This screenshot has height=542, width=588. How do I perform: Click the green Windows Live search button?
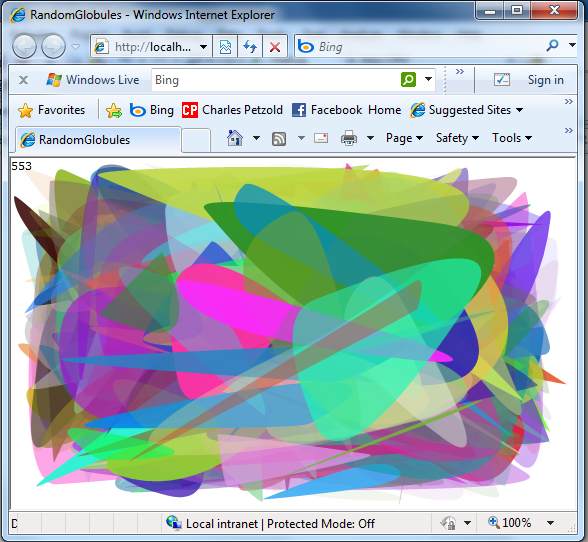pyautogui.click(x=408, y=80)
